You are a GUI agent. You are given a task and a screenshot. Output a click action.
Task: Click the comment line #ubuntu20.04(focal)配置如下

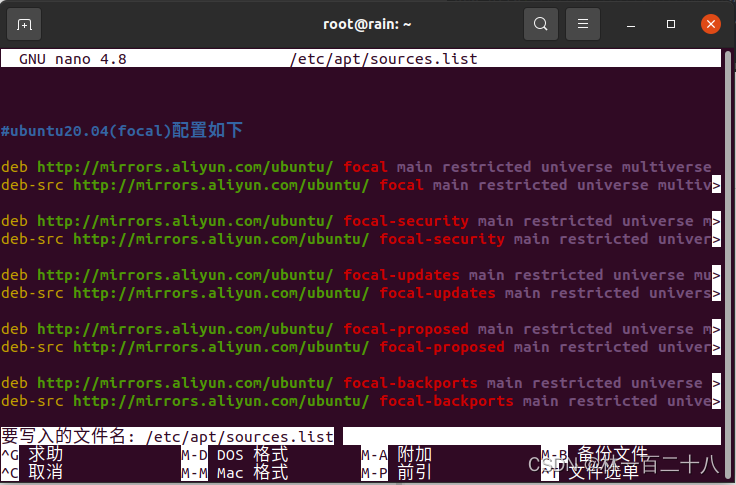click(122, 130)
